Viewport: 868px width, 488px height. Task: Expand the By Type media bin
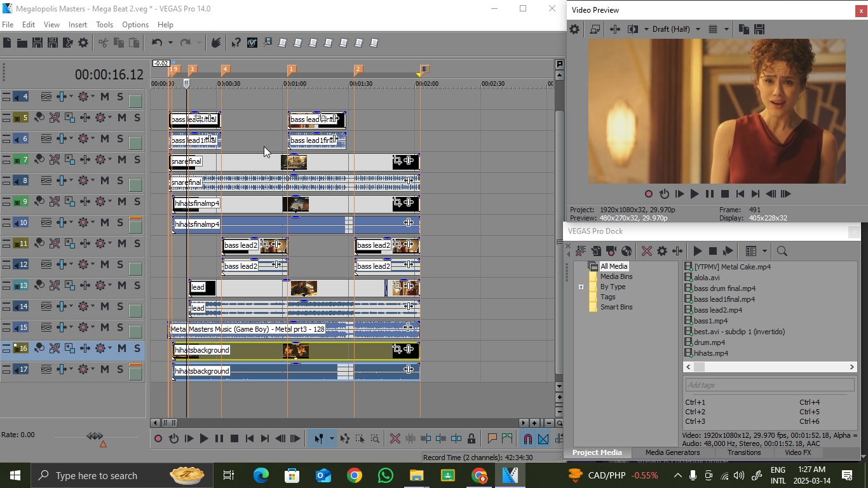(581, 287)
